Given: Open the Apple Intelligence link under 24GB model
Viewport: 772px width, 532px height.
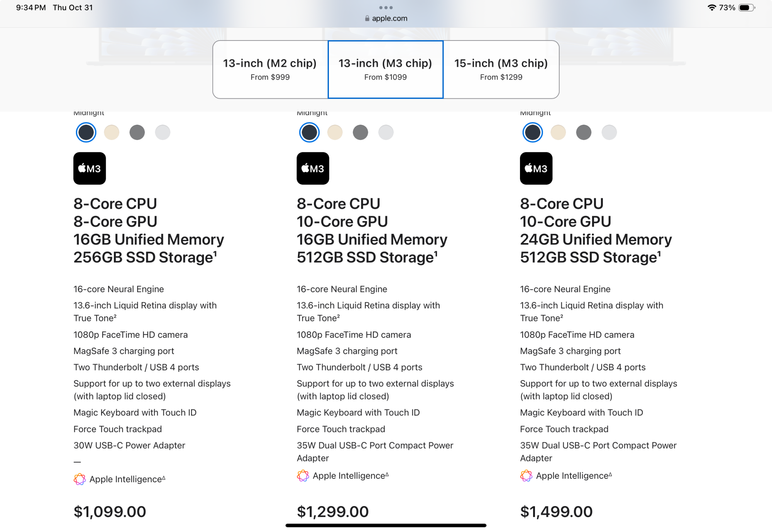Looking at the screenshot, I should coord(572,476).
